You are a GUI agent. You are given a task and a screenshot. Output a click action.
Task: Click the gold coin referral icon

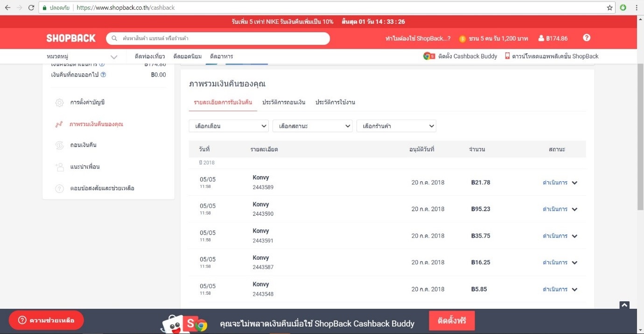(462, 39)
